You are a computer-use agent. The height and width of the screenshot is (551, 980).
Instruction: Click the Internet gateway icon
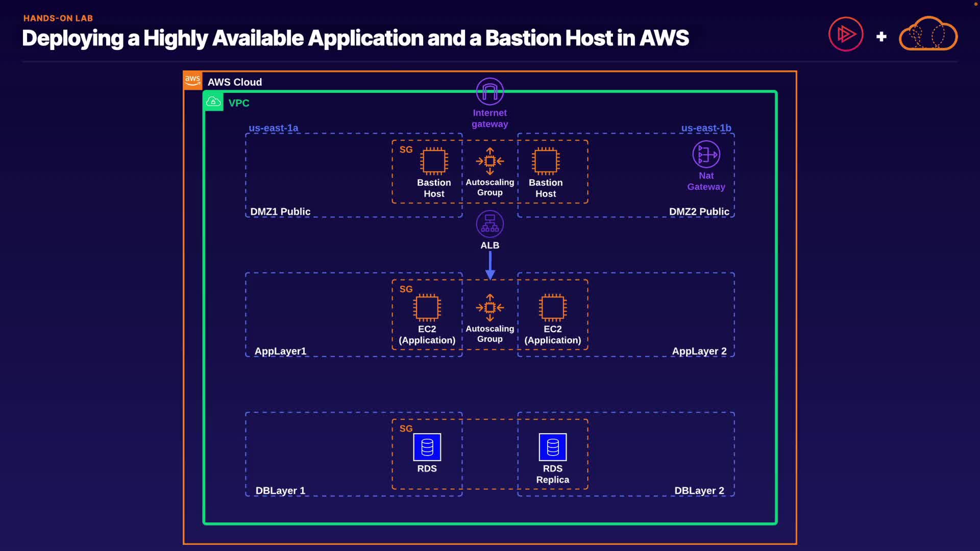tap(489, 92)
